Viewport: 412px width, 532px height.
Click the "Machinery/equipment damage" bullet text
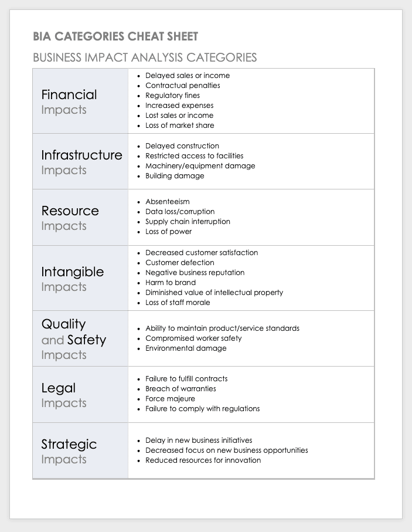(200, 166)
